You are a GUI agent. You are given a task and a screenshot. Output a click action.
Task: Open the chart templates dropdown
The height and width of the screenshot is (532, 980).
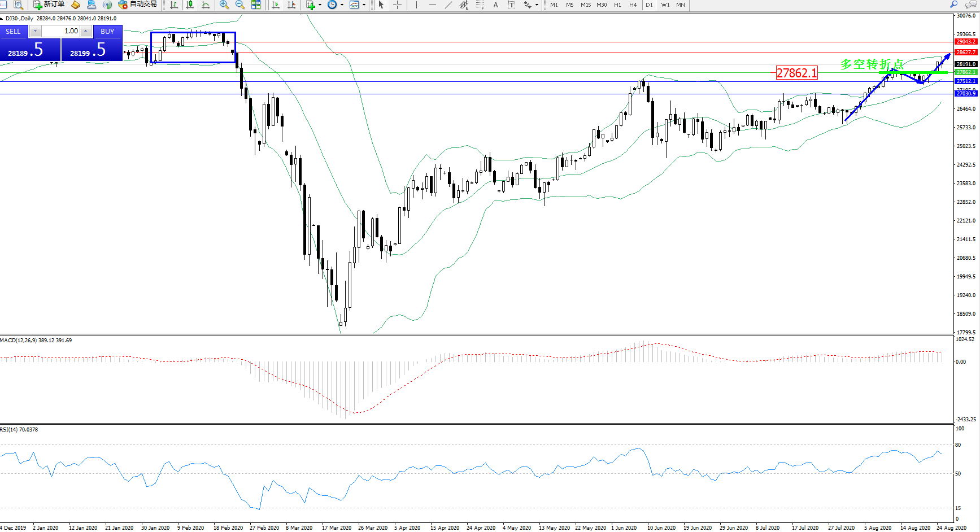pos(364,5)
